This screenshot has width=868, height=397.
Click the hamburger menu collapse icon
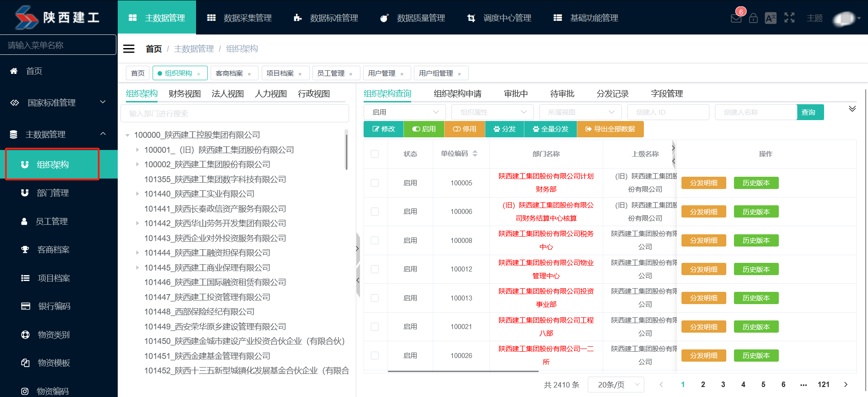pyautogui.click(x=129, y=49)
